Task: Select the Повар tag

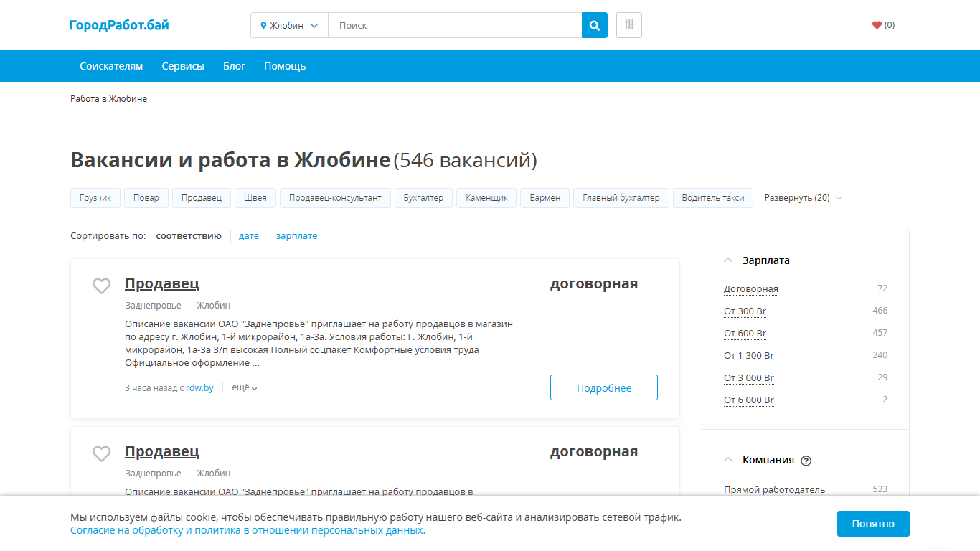Action: pos(146,198)
